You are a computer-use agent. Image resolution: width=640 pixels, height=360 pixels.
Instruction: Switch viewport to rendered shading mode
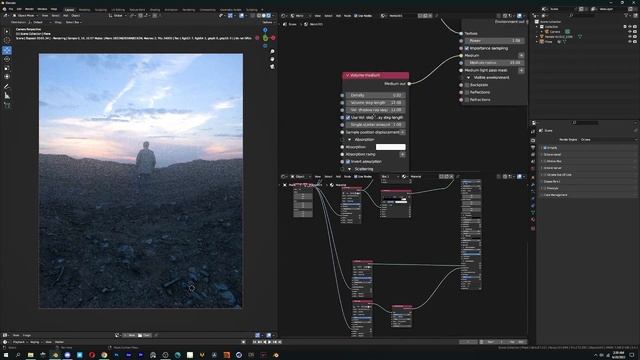coord(269,16)
